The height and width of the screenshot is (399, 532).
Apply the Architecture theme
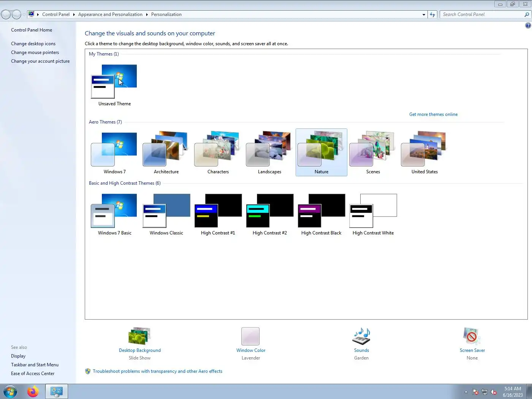click(166, 152)
